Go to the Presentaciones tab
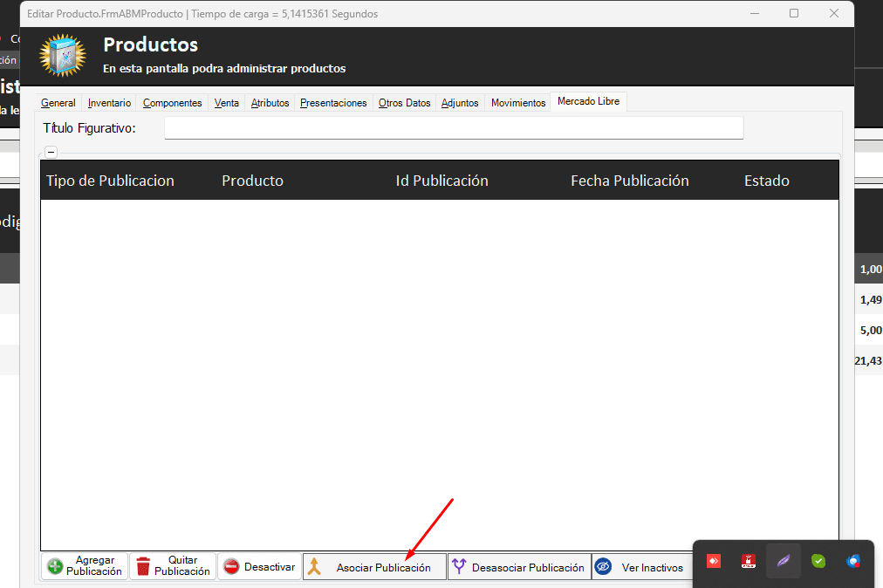 coord(333,103)
